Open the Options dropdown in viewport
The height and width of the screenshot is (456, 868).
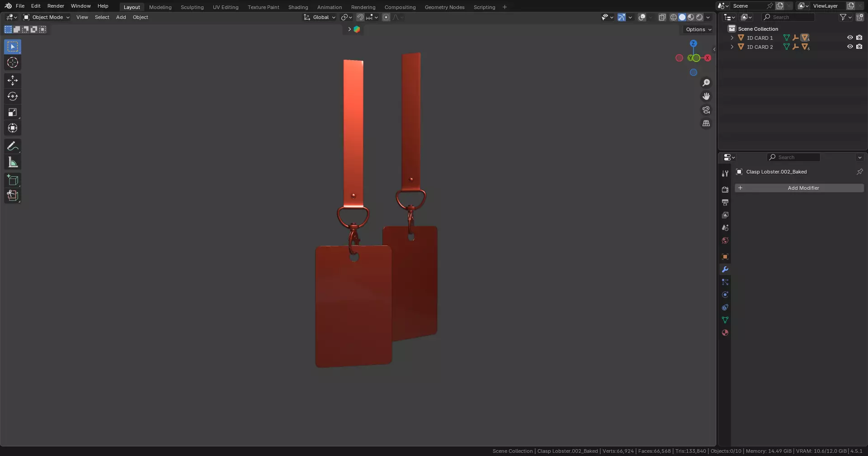click(698, 29)
